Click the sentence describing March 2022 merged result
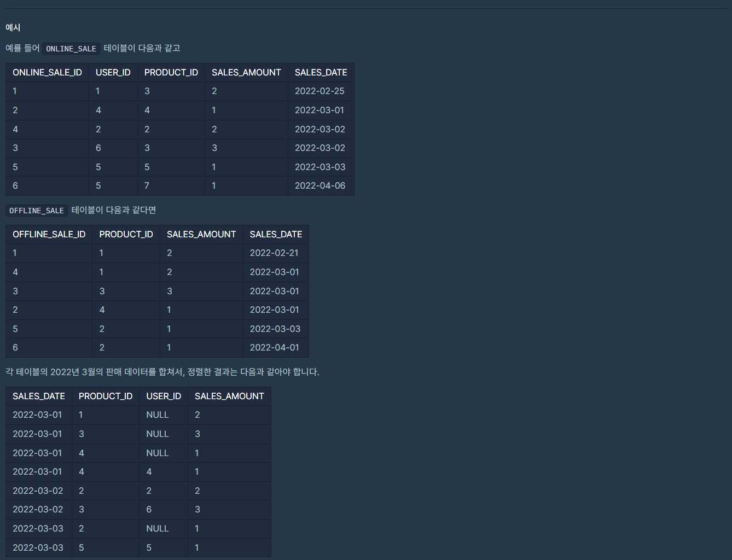 coord(162,372)
